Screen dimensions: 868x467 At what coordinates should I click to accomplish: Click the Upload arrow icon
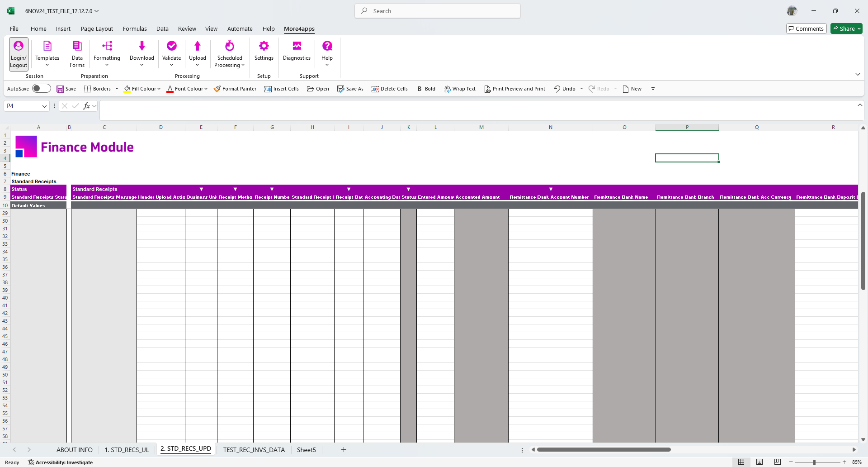coord(198,46)
